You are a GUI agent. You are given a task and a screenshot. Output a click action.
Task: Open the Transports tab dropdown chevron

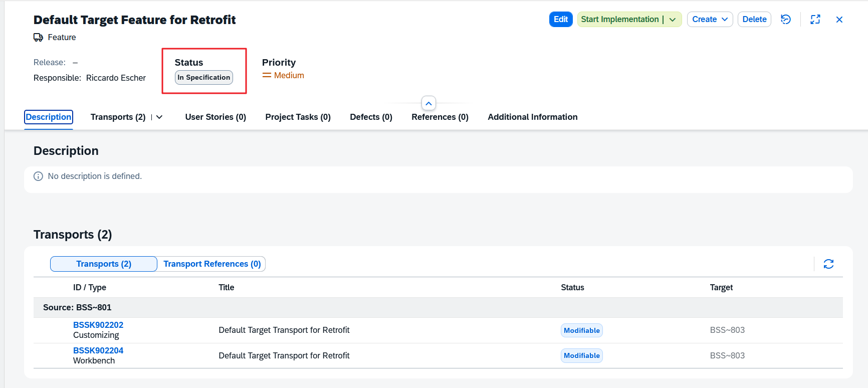click(x=159, y=117)
